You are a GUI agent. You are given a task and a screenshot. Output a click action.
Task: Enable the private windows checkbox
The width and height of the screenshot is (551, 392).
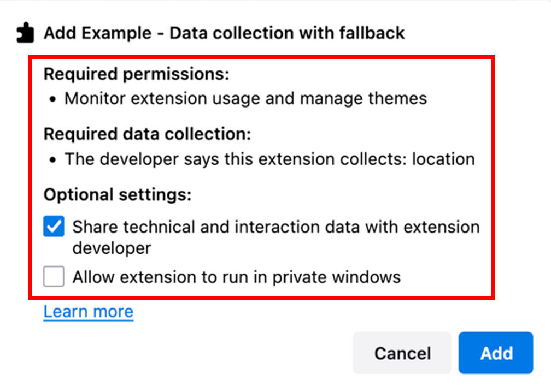(54, 277)
